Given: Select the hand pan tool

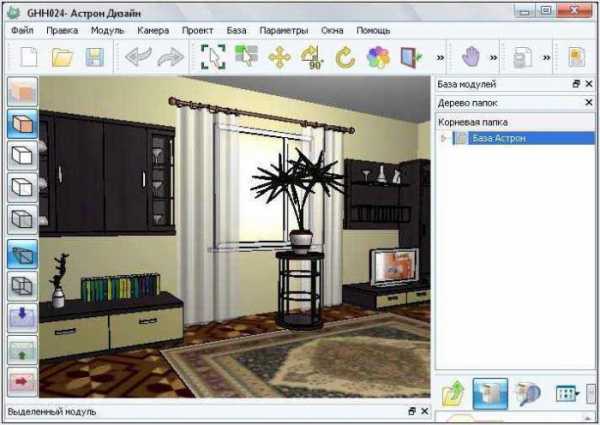Looking at the screenshot, I should point(471,57).
